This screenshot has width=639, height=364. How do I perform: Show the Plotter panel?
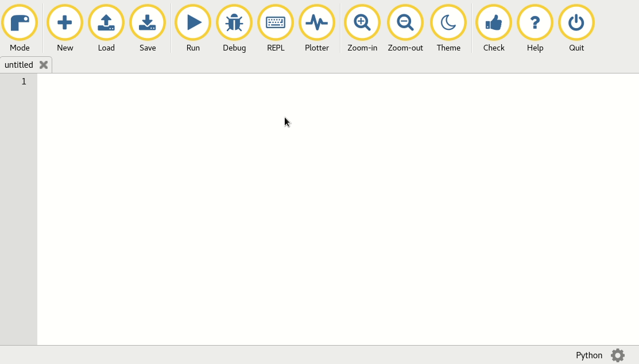(317, 23)
